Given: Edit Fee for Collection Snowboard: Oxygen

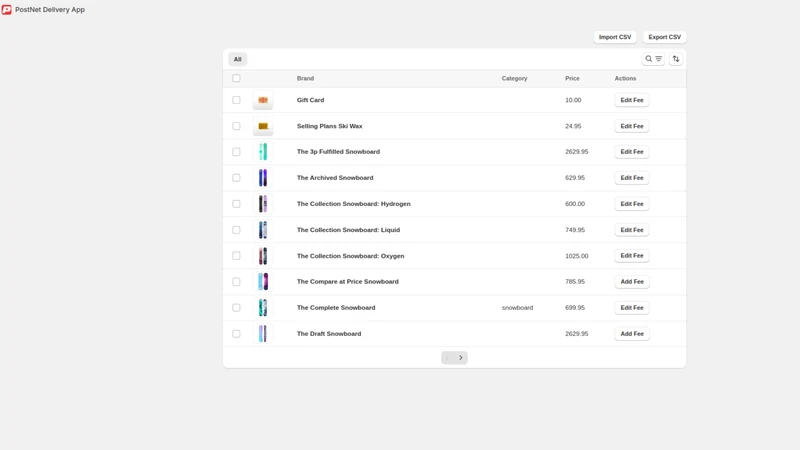Looking at the screenshot, I should click(632, 256).
